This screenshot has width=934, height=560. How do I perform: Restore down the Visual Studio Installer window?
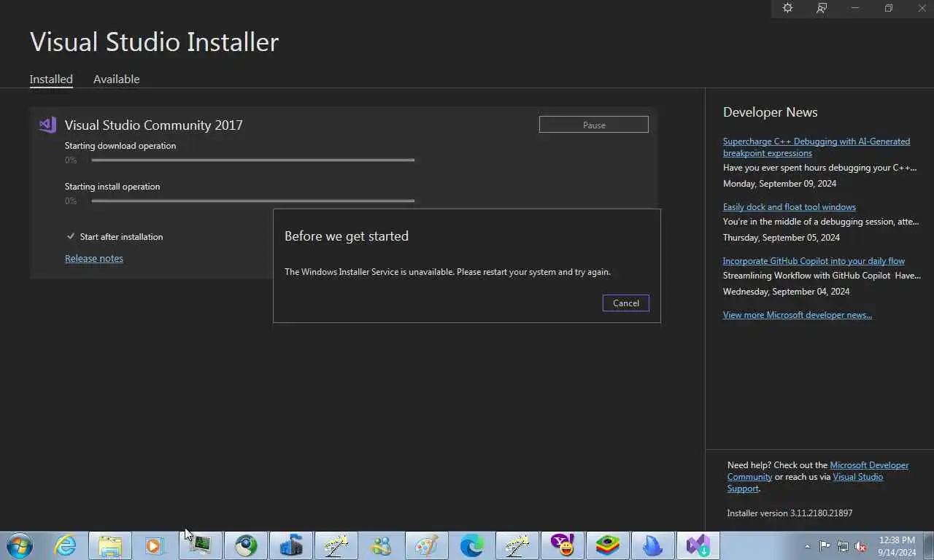889,8
